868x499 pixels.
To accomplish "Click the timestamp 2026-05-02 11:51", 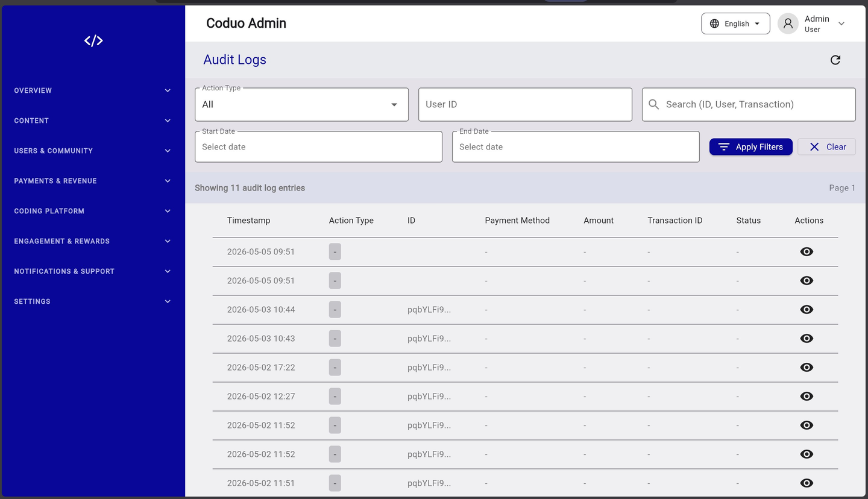I will [261, 483].
